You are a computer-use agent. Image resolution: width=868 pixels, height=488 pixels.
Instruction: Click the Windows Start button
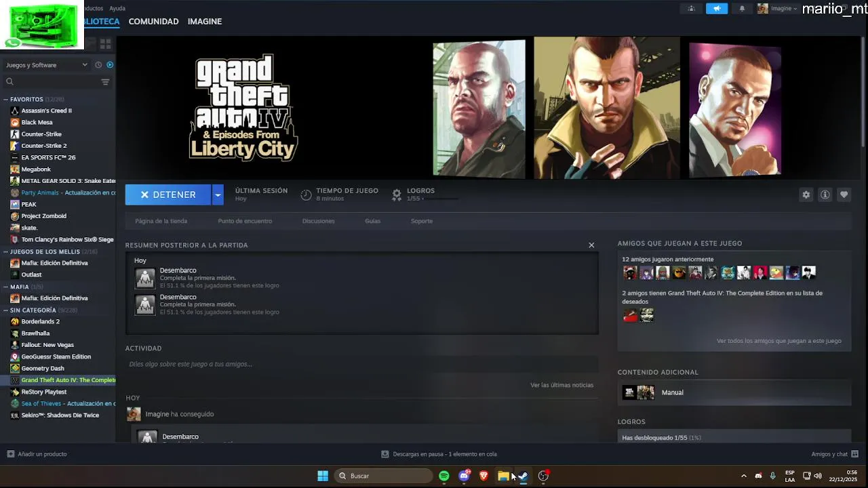point(323,476)
